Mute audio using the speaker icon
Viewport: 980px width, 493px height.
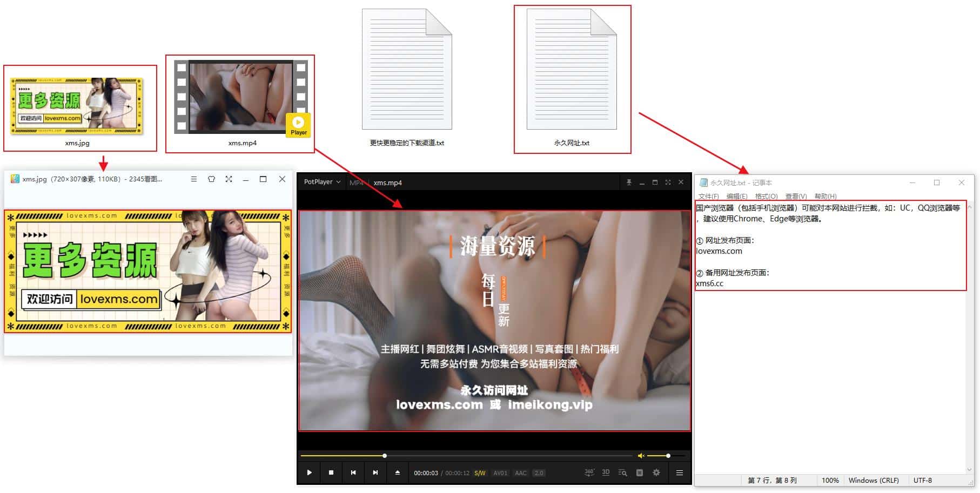tap(641, 456)
